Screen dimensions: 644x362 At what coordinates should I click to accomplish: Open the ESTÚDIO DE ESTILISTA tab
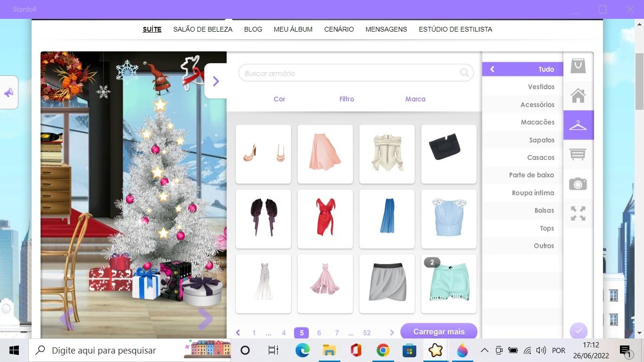(x=455, y=29)
